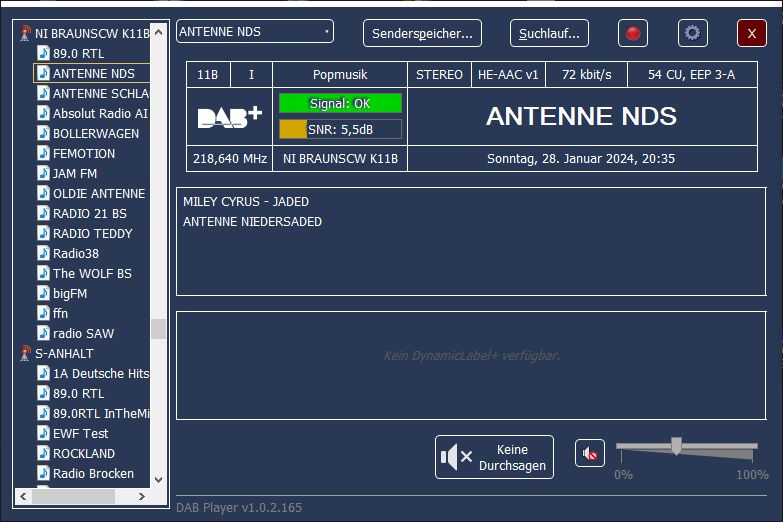Click the note icon beside Radio Brocken
783x522 pixels.
tap(43, 473)
